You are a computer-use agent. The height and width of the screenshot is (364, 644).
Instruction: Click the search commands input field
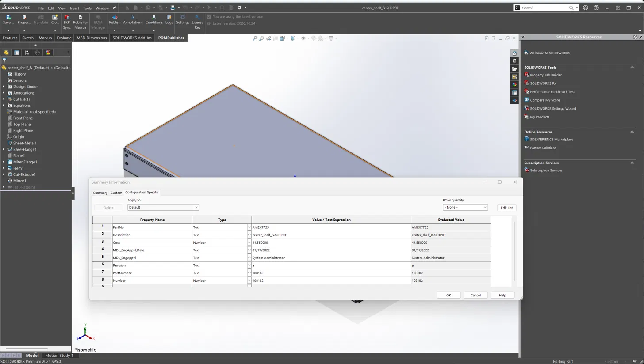point(544,8)
